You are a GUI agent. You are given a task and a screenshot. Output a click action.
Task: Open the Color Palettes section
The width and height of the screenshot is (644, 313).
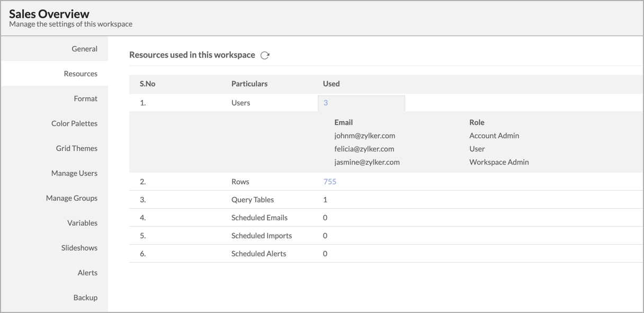click(x=74, y=123)
